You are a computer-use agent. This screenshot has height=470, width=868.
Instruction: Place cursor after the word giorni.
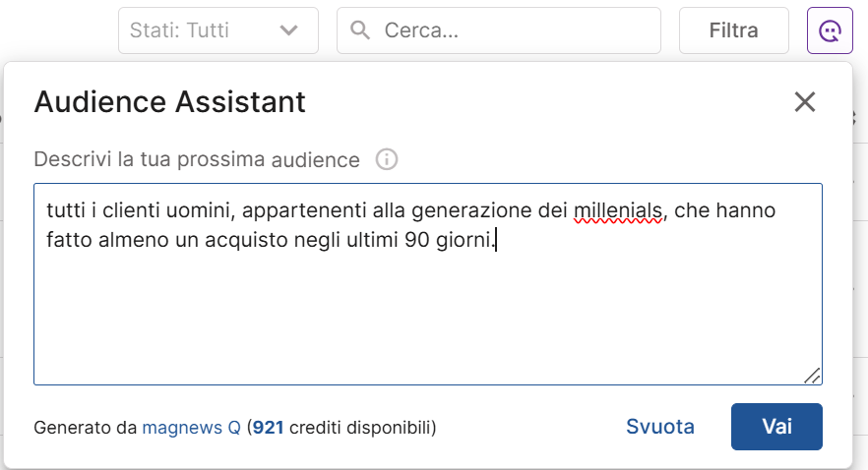point(496,240)
